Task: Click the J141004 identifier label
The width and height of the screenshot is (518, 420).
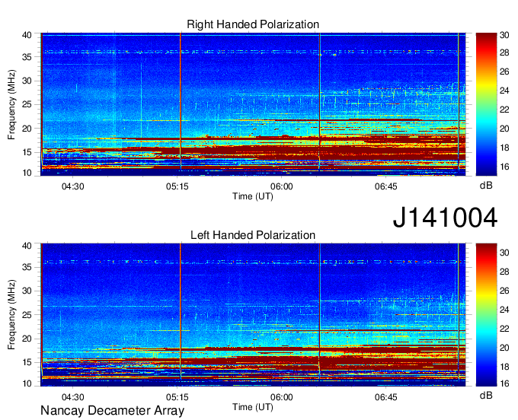Action: point(445,218)
